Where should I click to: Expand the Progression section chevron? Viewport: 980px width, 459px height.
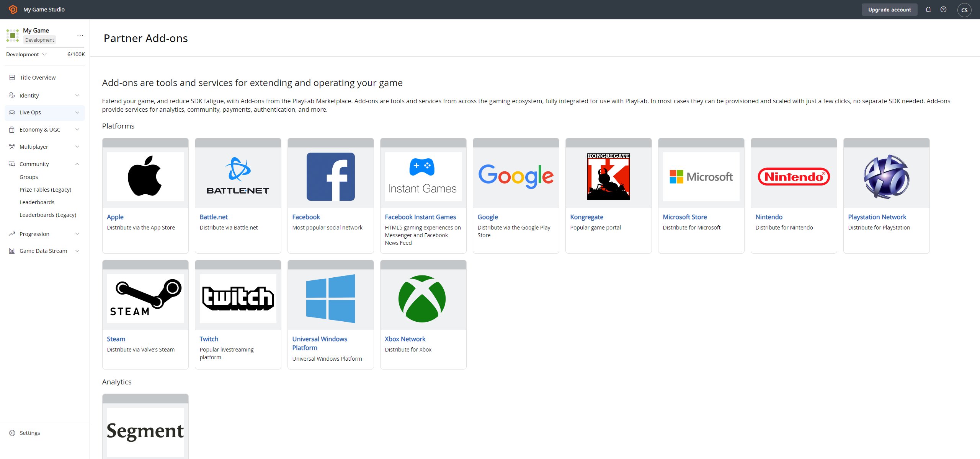(77, 234)
